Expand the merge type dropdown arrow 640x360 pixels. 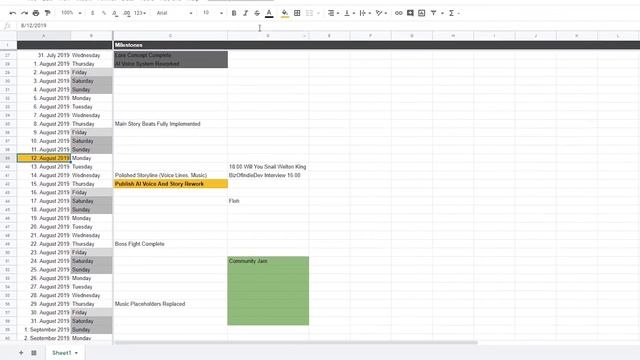tap(318, 13)
